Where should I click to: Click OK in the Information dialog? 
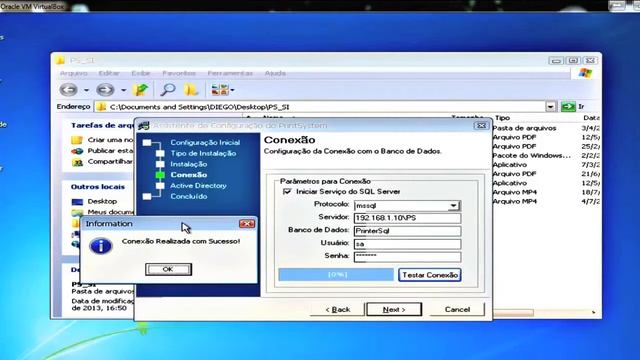click(168, 269)
